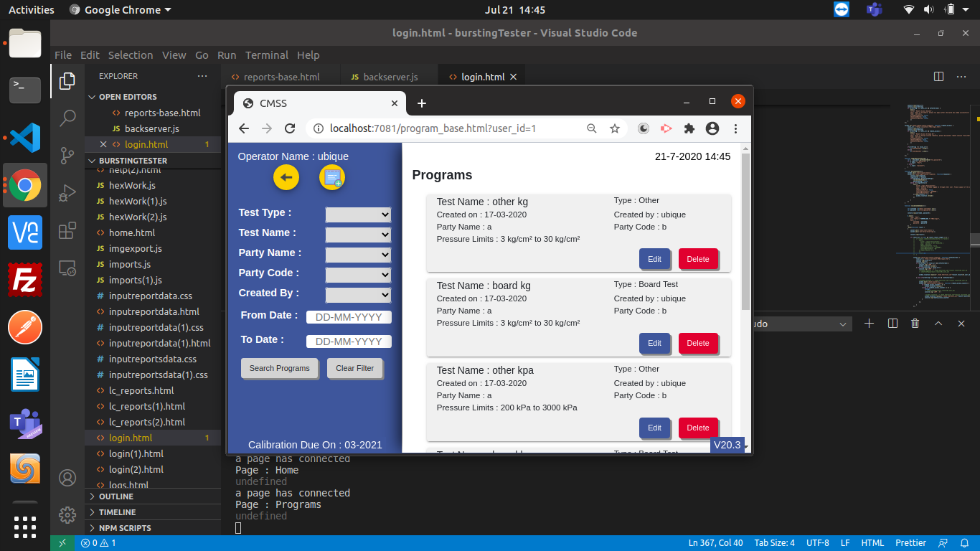Open the Created By dropdown

point(358,294)
